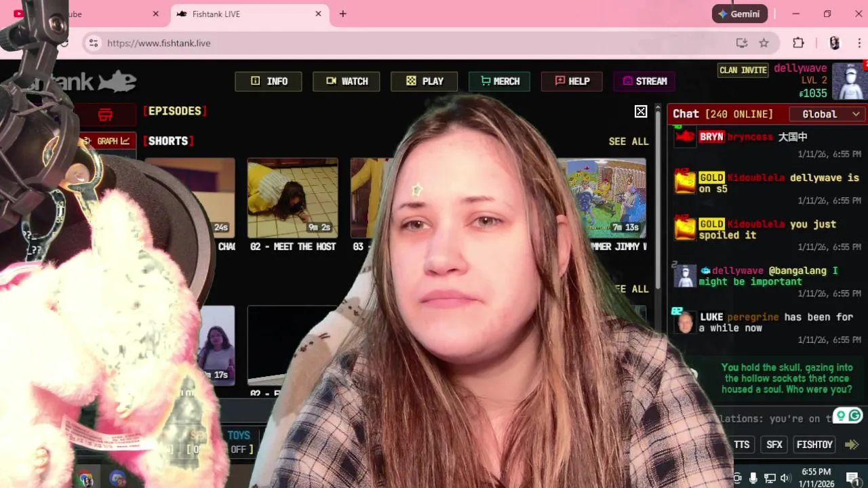868x488 pixels.
Task: Open the HELP menu button
Action: coord(572,81)
